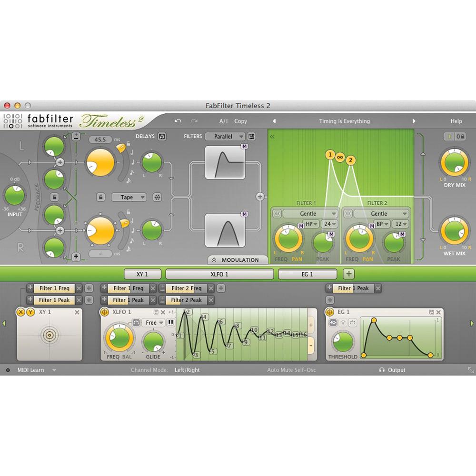Screen dimensions: 476x476
Task: Click the headphone Output icon in the bottom bar
Action: [382, 370]
